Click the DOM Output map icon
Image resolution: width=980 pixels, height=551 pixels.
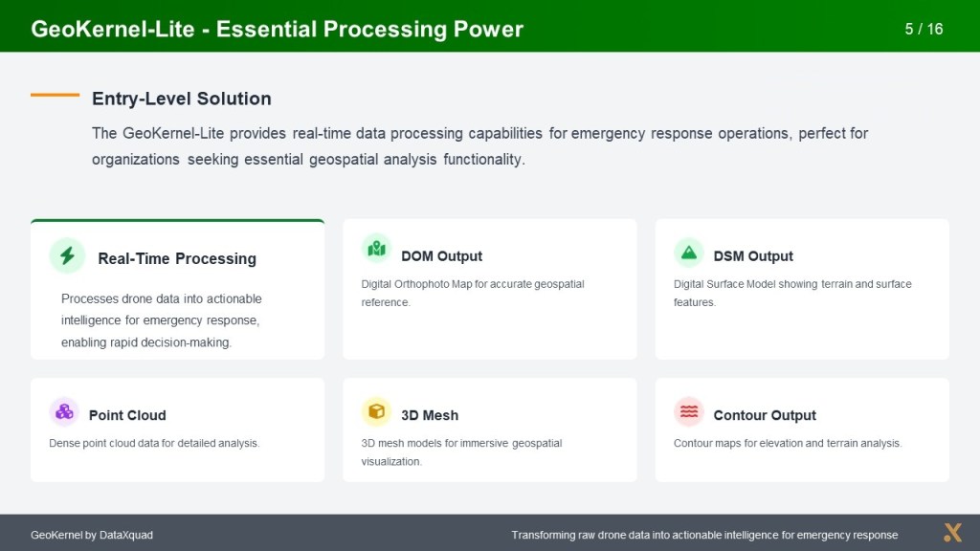377,250
